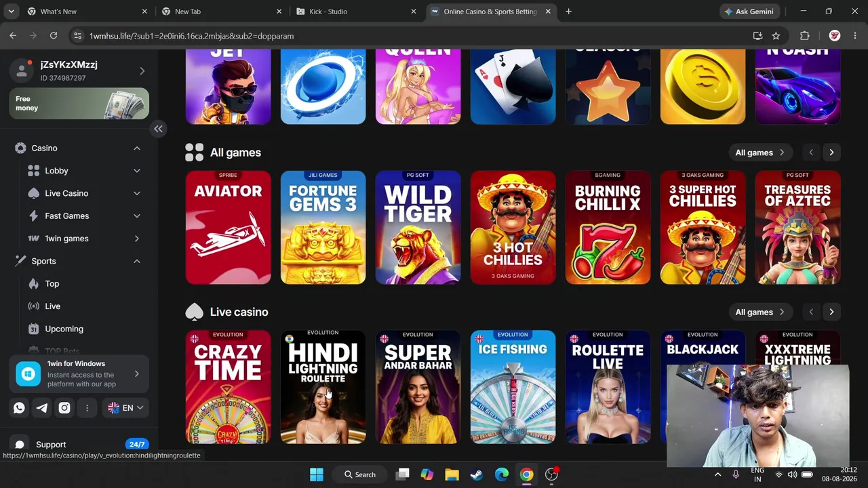Open Copilot from the taskbar
Image resolution: width=868 pixels, height=488 pixels.
click(x=427, y=474)
